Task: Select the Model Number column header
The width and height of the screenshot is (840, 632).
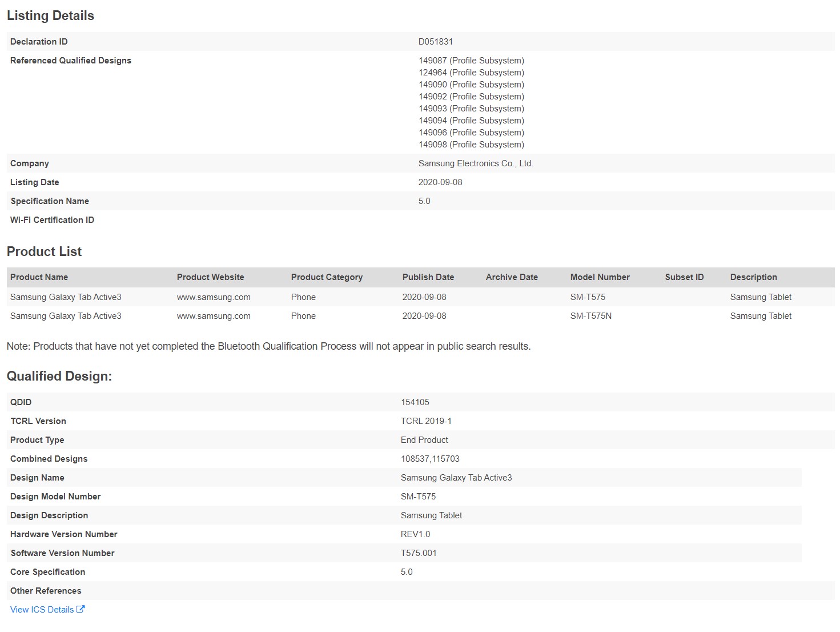Action: coord(600,277)
